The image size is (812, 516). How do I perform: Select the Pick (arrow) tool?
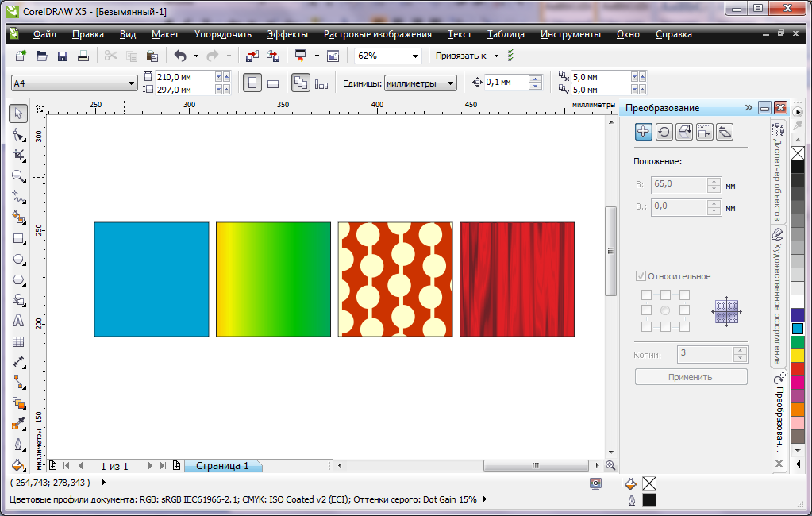[x=18, y=114]
